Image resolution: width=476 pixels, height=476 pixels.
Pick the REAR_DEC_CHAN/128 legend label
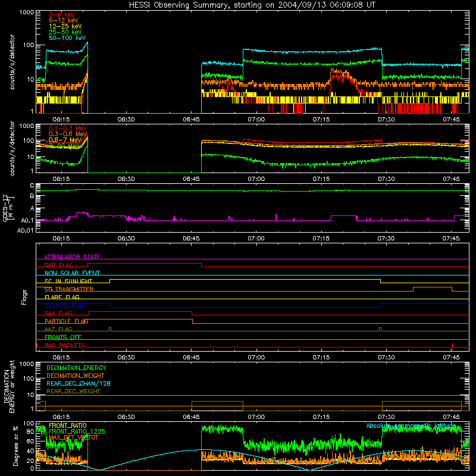pyautogui.click(x=79, y=384)
